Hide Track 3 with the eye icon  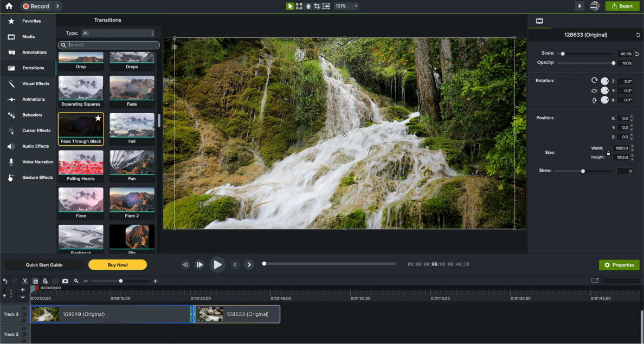point(24,308)
